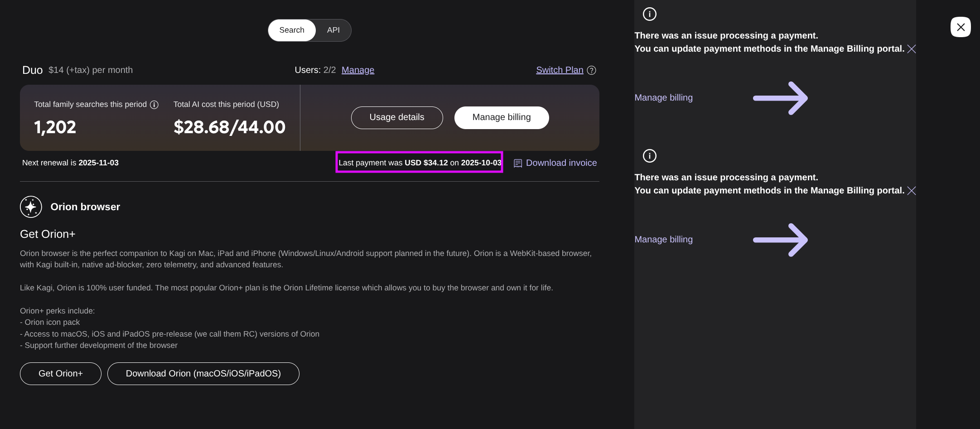Image resolution: width=980 pixels, height=429 pixels.
Task: Click the second notification's purple arrow
Action: tap(780, 240)
